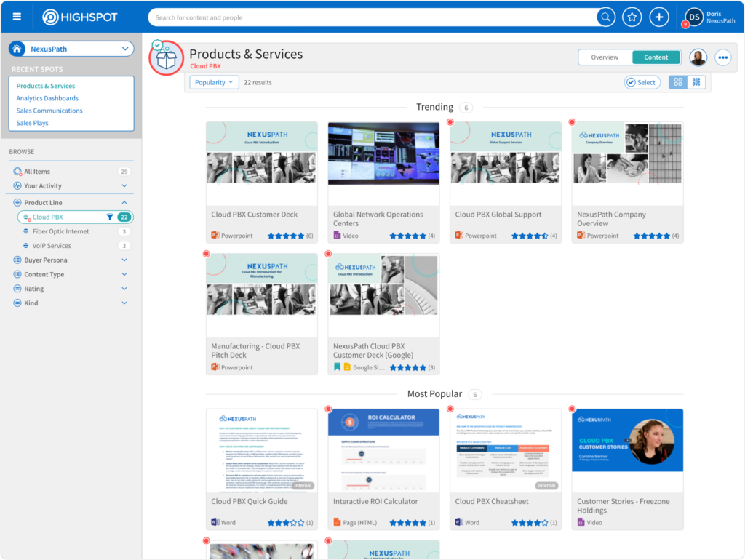
Task: Click star rating on Cloud PBX Global Support
Action: coord(530,236)
